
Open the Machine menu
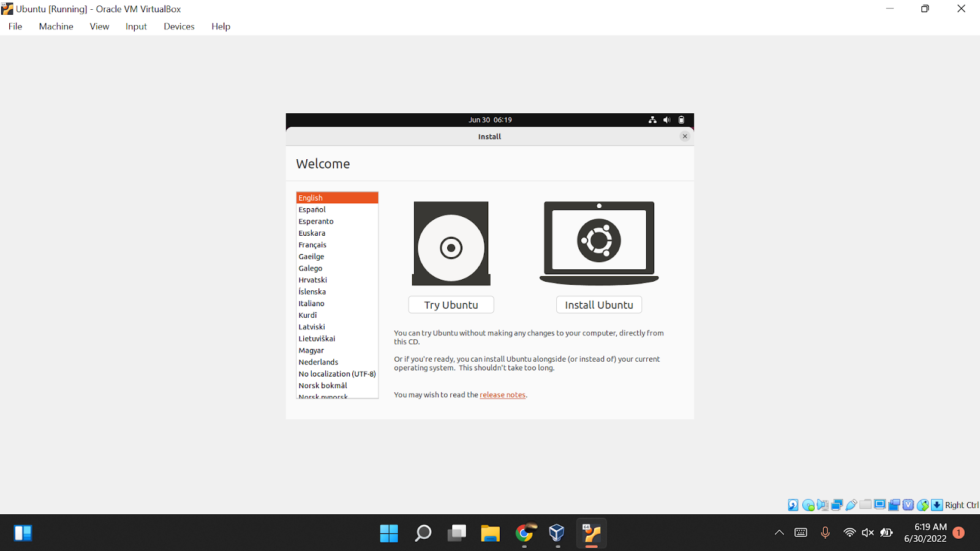click(56, 26)
